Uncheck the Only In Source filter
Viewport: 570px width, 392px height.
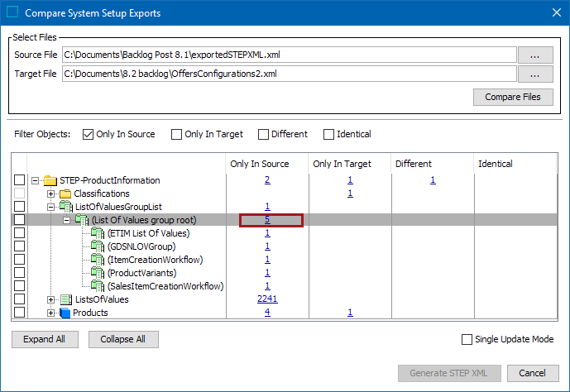pos(89,134)
